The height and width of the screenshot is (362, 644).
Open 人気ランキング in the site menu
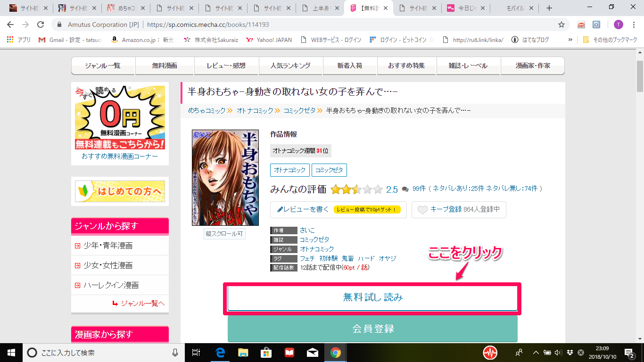pos(291,66)
